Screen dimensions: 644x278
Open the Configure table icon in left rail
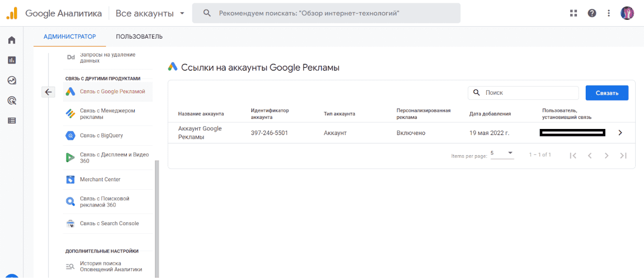(x=12, y=121)
